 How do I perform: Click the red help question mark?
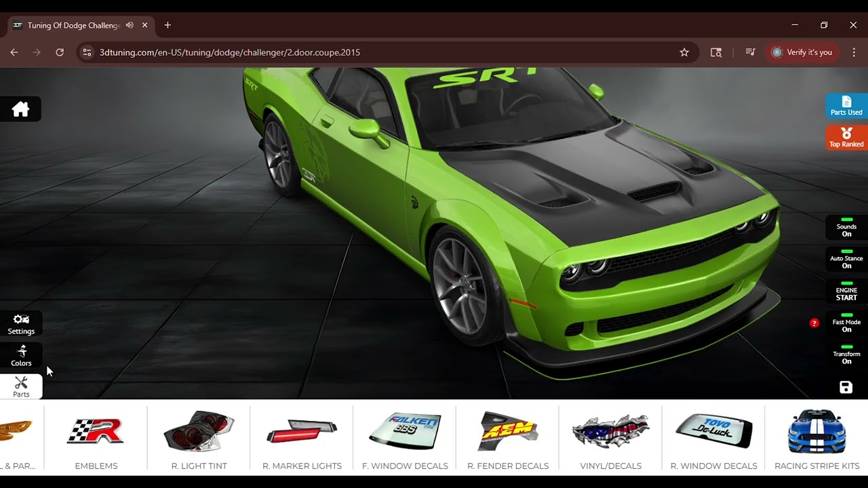[x=814, y=323]
